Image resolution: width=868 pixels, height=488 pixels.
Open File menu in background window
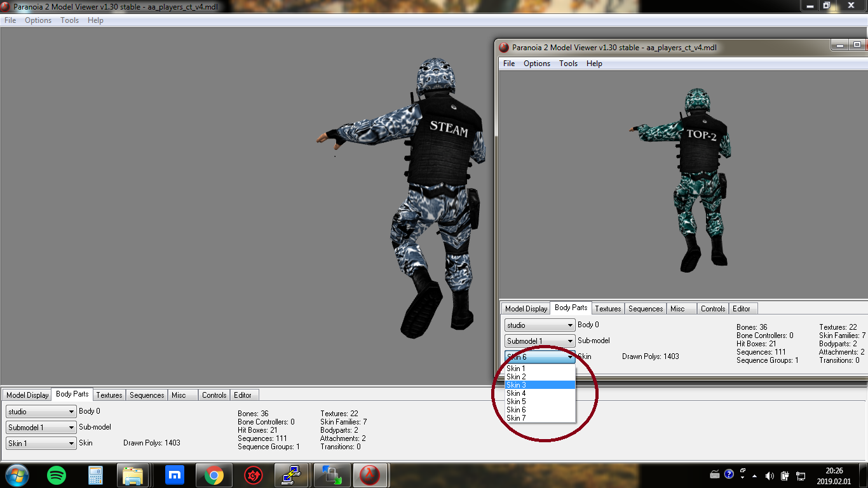click(x=10, y=20)
